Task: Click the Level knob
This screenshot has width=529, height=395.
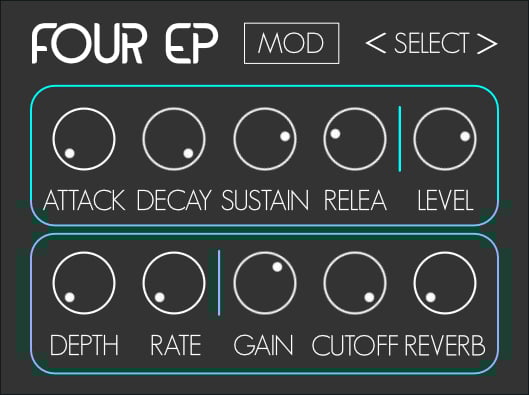Action: pyautogui.click(x=445, y=139)
